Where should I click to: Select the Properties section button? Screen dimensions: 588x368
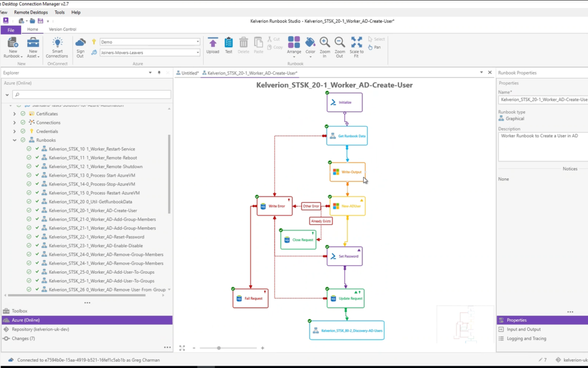pyautogui.click(x=542, y=321)
